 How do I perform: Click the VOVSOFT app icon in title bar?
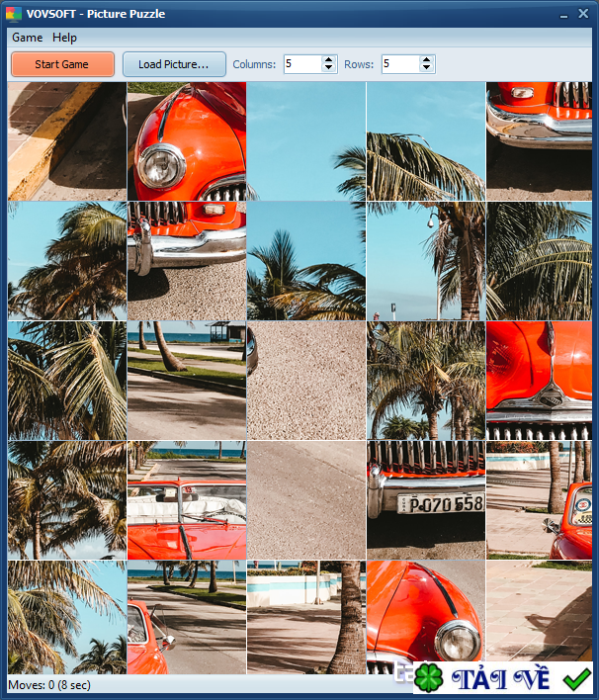point(14,14)
